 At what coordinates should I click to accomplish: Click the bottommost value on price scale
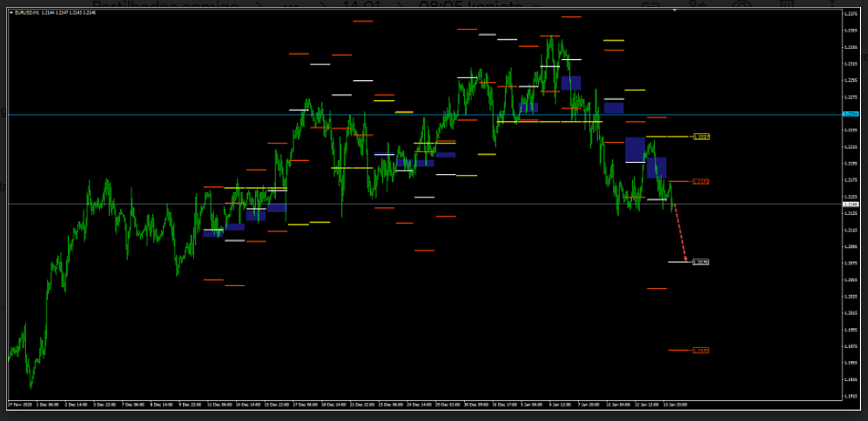point(851,396)
